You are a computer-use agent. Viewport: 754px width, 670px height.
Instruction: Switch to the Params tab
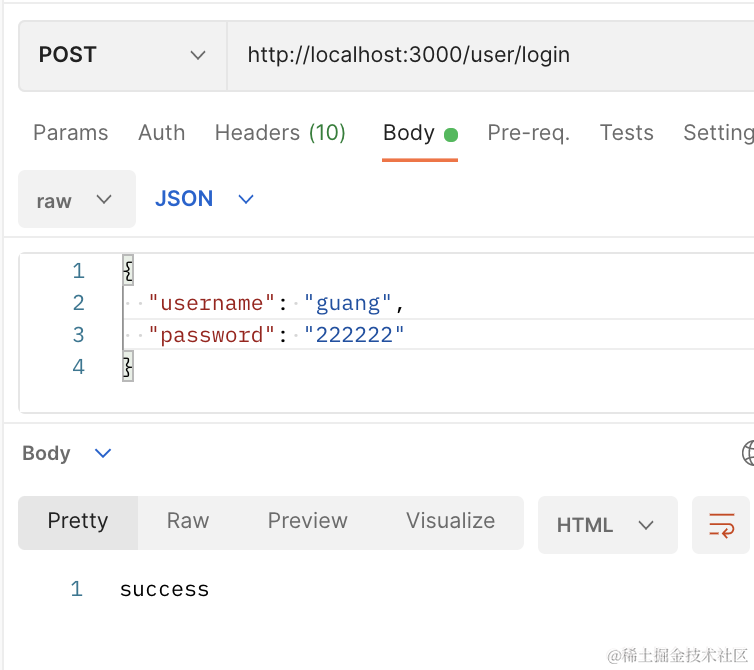click(70, 133)
